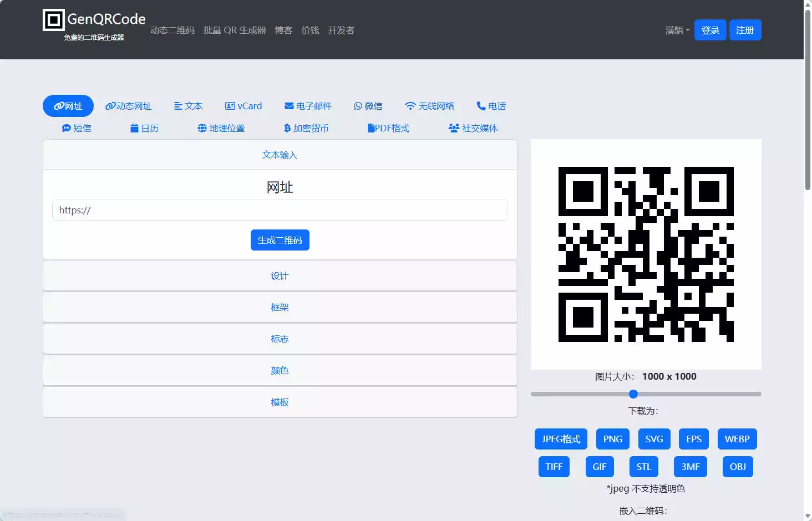Image resolution: width=812 pixels, height=521 pixels.
Task: Expand the 设计 section
Action: (x=280, y=276)
